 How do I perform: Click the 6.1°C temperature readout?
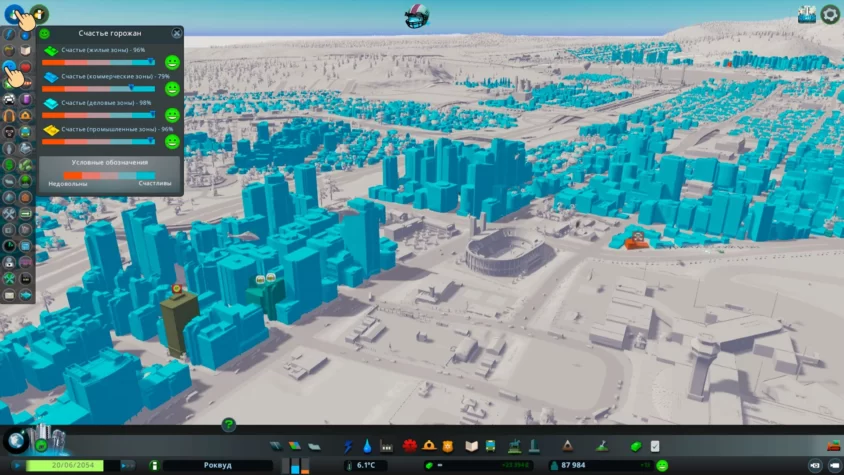pyautogui.click(x=366, y=465)
